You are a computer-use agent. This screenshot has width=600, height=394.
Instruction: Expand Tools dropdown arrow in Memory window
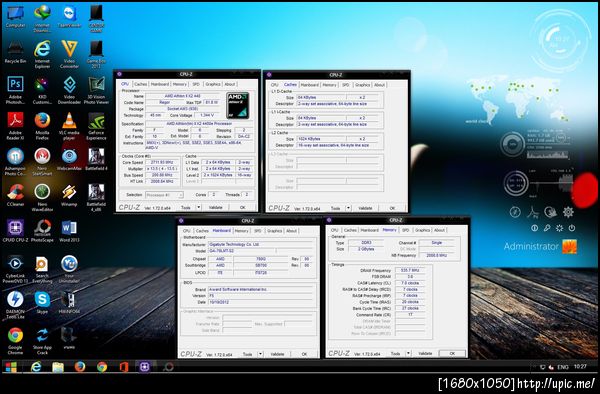[x=408, y=353]
